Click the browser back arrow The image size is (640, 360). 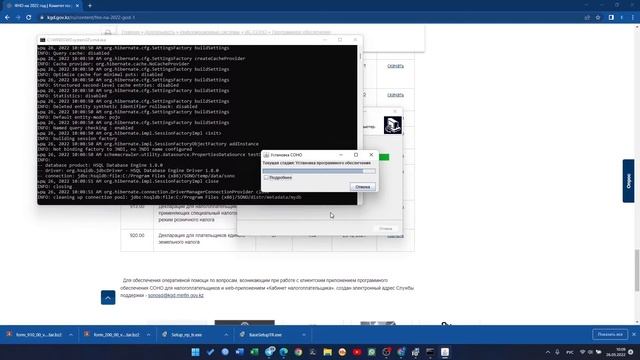point(7,18)
